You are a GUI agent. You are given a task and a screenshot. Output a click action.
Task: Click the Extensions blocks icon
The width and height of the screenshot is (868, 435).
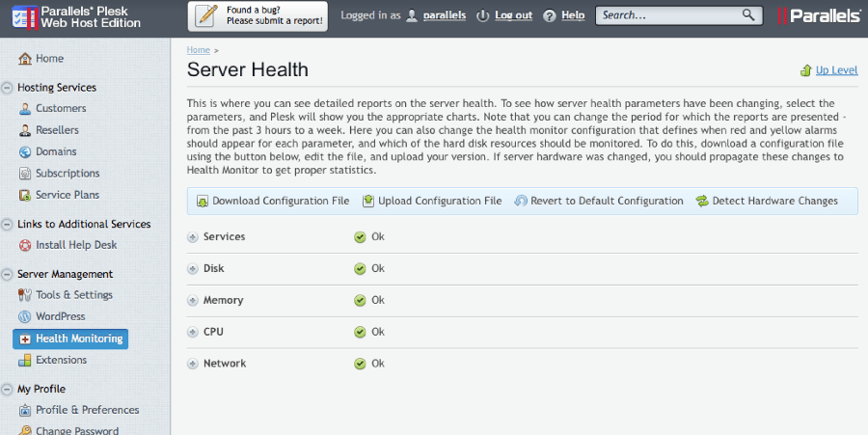pyautogui.click(x=25, y=361)
